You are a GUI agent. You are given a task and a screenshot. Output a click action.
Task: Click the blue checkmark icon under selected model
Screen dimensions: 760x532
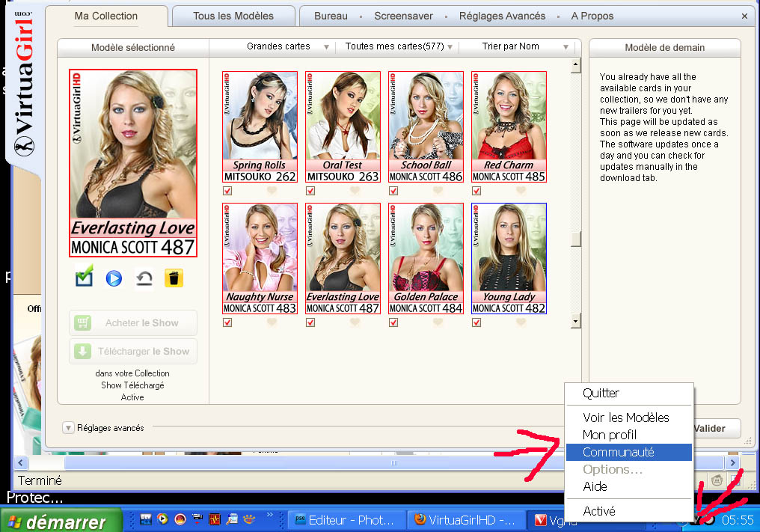pos(84,278)
